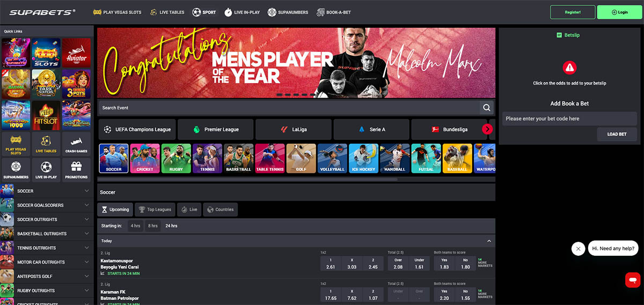Image resolution: width=644 pixels, height=305 pixels.
Task: Click Play Vegas Slots quick link tile
Action: (16, 144)
